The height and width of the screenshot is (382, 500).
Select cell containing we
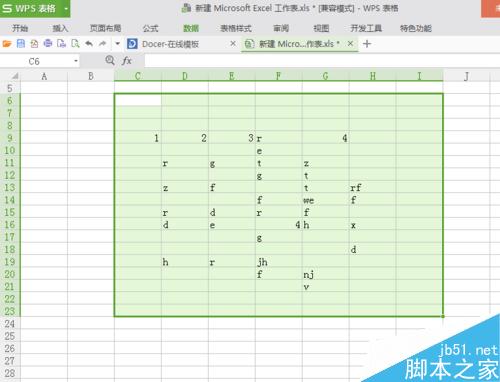[x=326, y=200]
